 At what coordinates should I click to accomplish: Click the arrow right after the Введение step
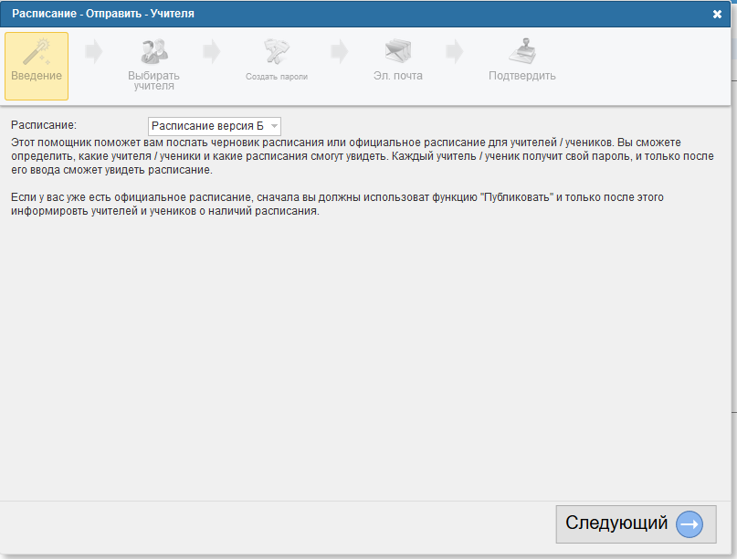click(94, 52)
